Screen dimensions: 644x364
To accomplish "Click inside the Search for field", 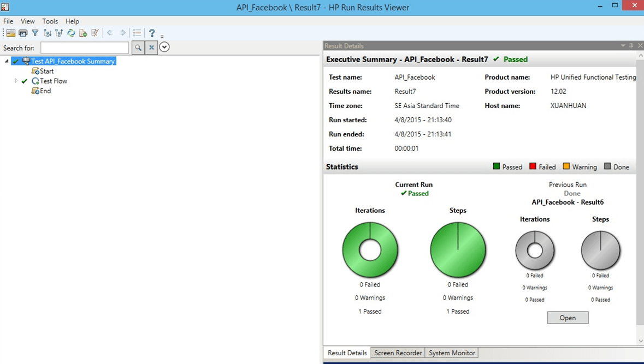I will [85, 47].
